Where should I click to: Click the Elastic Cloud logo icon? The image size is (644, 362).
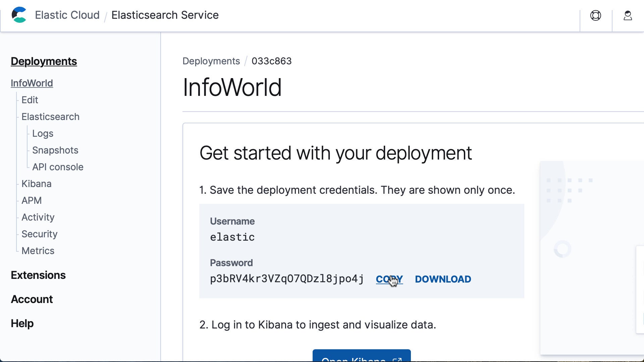19,15
